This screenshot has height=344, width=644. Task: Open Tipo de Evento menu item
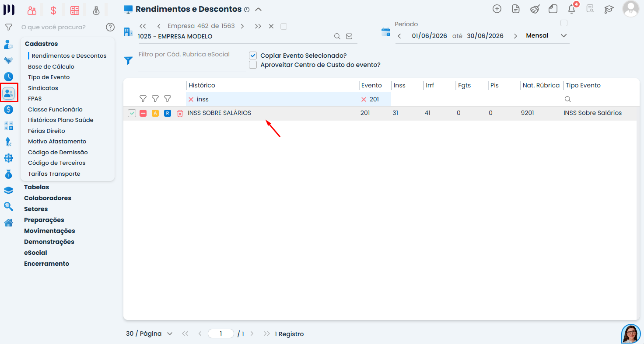pos(49,77)
